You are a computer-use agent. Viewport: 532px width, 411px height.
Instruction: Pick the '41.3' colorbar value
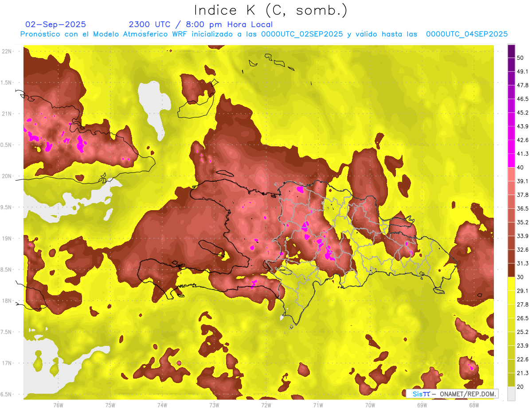pyautogui.click(x=522, y=154)
